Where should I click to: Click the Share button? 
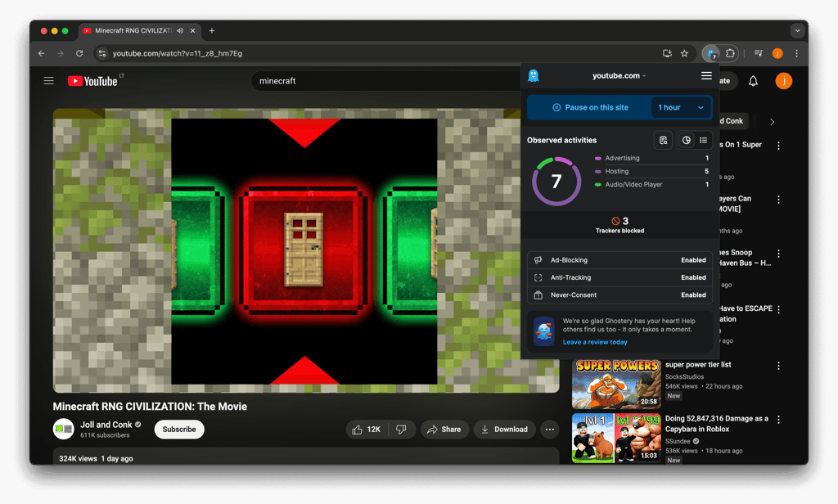444,430
